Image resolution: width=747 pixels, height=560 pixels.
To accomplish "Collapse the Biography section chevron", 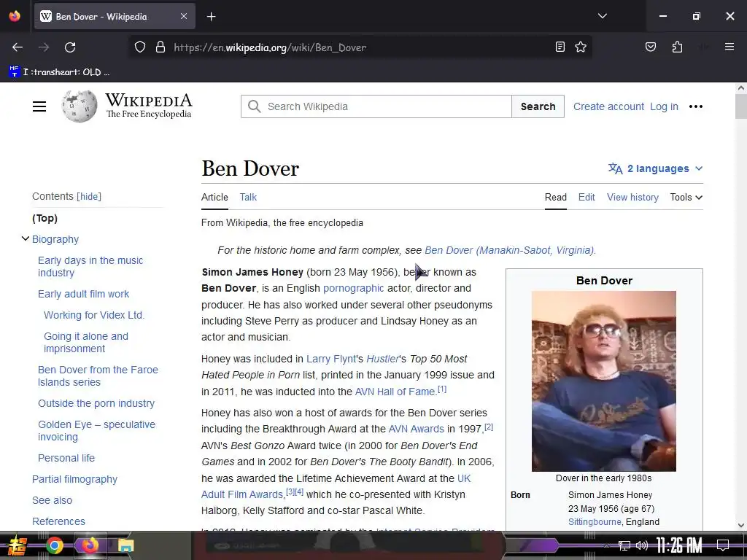I will pos(26,238).
